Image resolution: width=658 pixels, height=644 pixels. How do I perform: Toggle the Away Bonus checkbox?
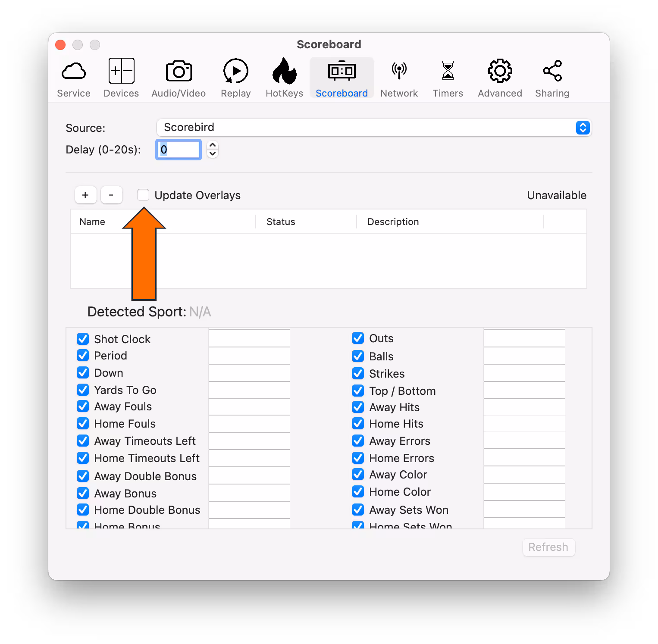pos(83,493)
